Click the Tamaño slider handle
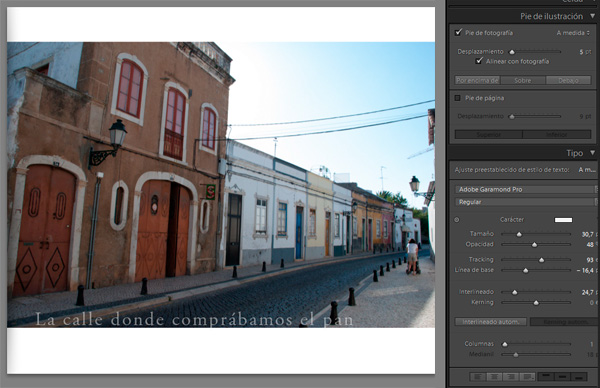The width and height of the screenshot is (600, 388). pyautogui.click(x=519, y=234)
